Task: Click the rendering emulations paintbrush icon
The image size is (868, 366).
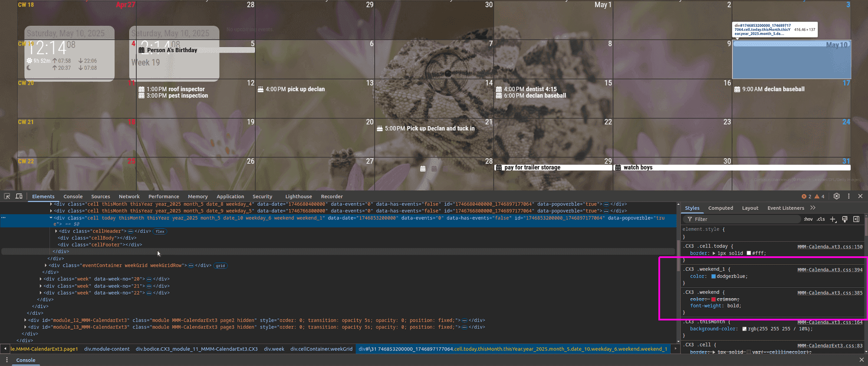Action: pyautogui.click(x=845, y=219)
